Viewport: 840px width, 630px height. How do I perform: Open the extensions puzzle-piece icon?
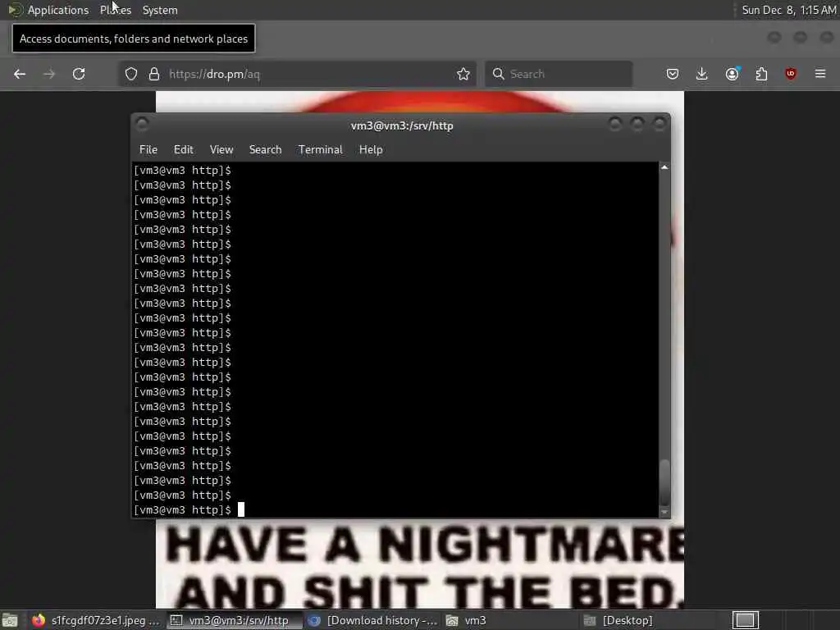click(x=761, y=74)
